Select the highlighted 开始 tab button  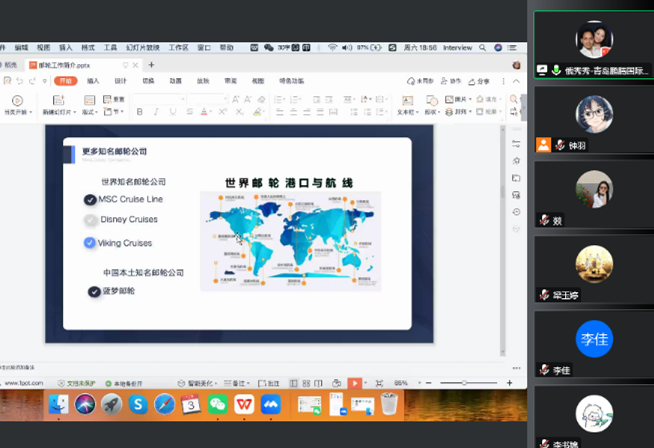point(66,81)
